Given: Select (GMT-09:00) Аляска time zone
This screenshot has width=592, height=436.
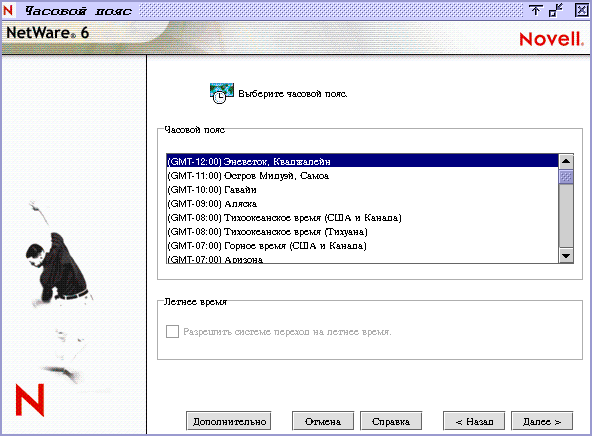Looking at the screenshot, I should [x=362, y=203].
